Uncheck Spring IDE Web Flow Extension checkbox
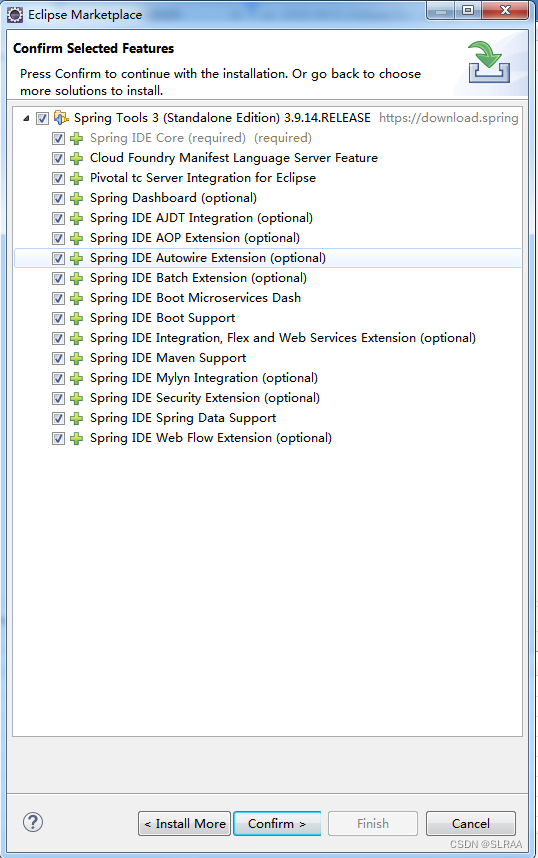The width and height of the screenshot is (538, 858). (x=59, y=438)
